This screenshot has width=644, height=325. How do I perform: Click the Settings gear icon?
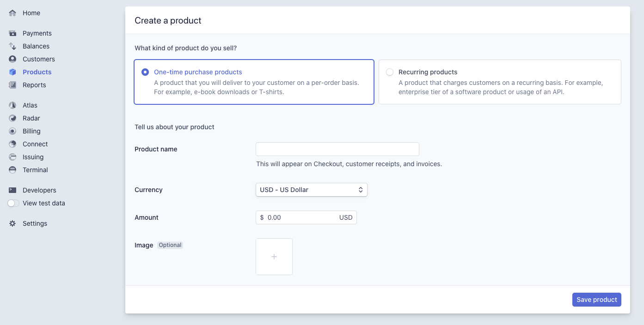[12, 223]
